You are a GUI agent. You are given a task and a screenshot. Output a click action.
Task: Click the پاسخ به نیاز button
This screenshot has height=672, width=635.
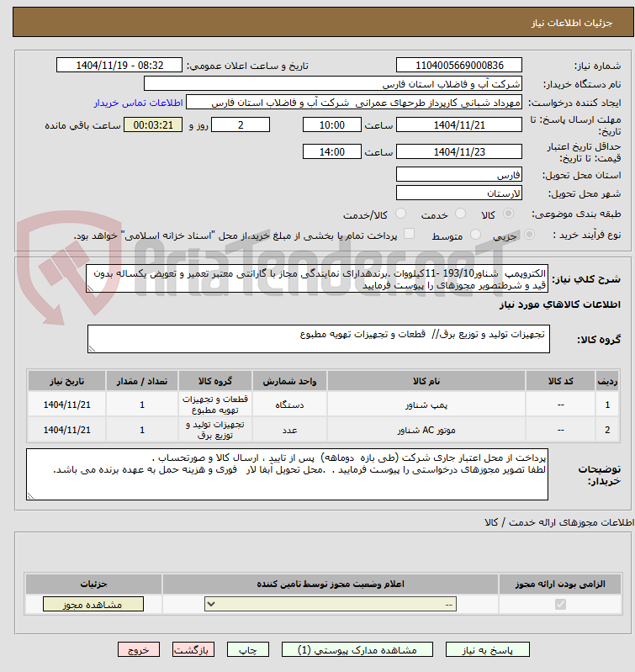point(487,650)
